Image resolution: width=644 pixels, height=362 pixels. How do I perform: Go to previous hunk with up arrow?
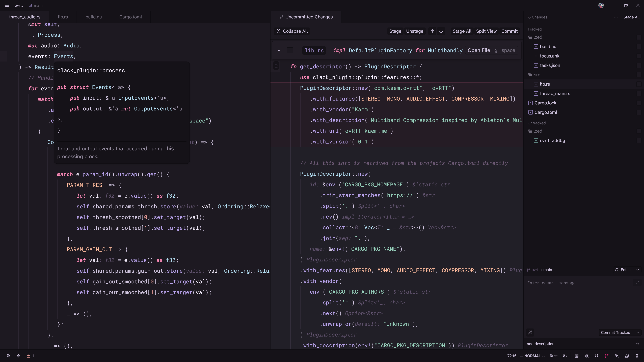click(432, 31)
